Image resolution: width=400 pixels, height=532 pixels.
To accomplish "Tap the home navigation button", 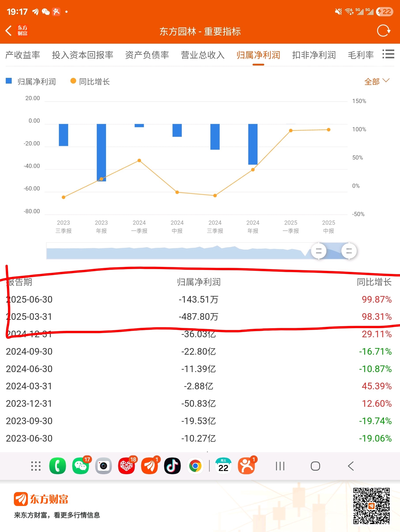I will pyautogui.click(x=315, y=466).
